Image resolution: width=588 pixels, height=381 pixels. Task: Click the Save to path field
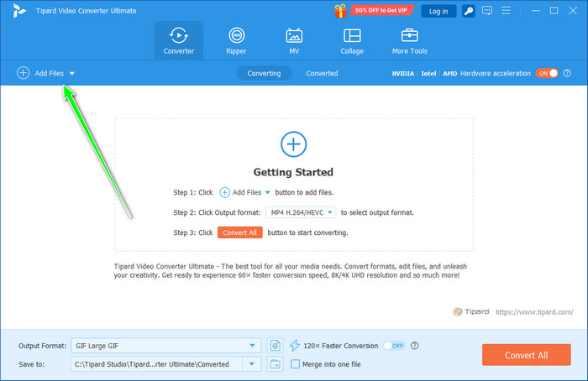pos(156,363)
